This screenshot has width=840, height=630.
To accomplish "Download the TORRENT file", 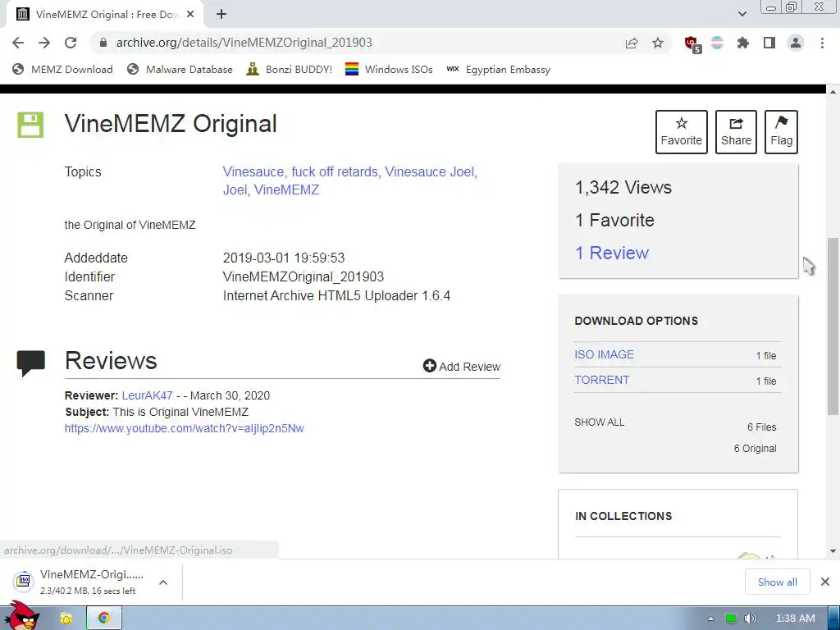I will [x=601, y=380].
